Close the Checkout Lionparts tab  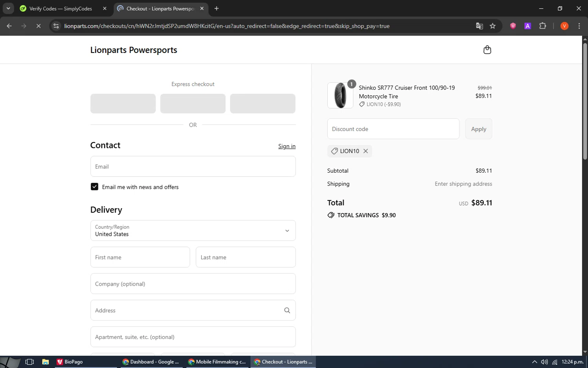click(202, 8)
